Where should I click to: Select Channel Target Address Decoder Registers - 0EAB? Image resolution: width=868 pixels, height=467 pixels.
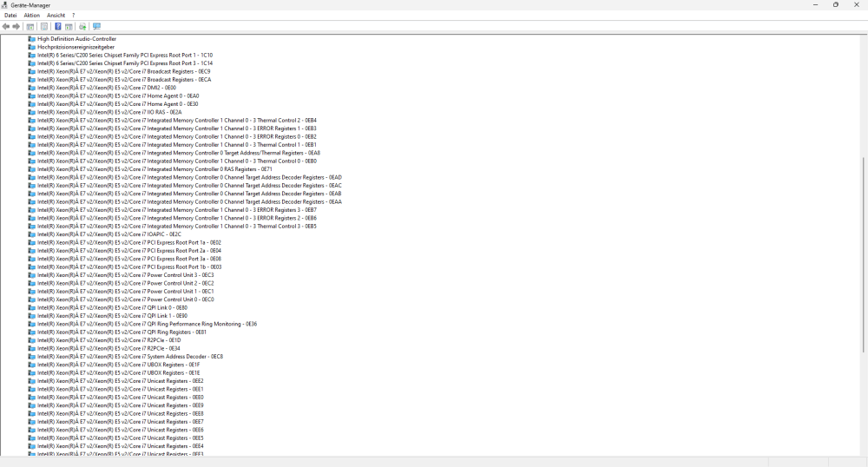pos(189,194)
